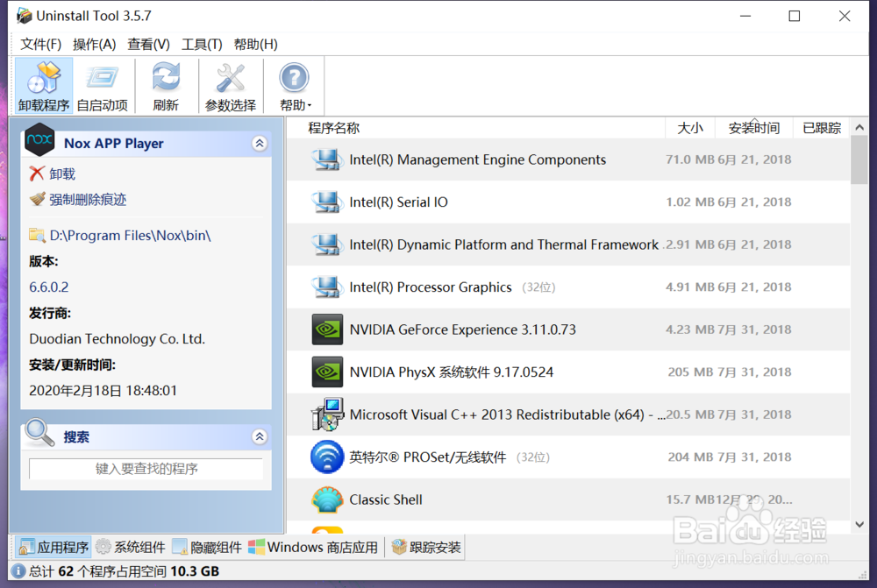The width and height of the screenshot is (877, 588).
Task: Click install time 2020年2月18日 18:48:01
Action: [103, 391]
